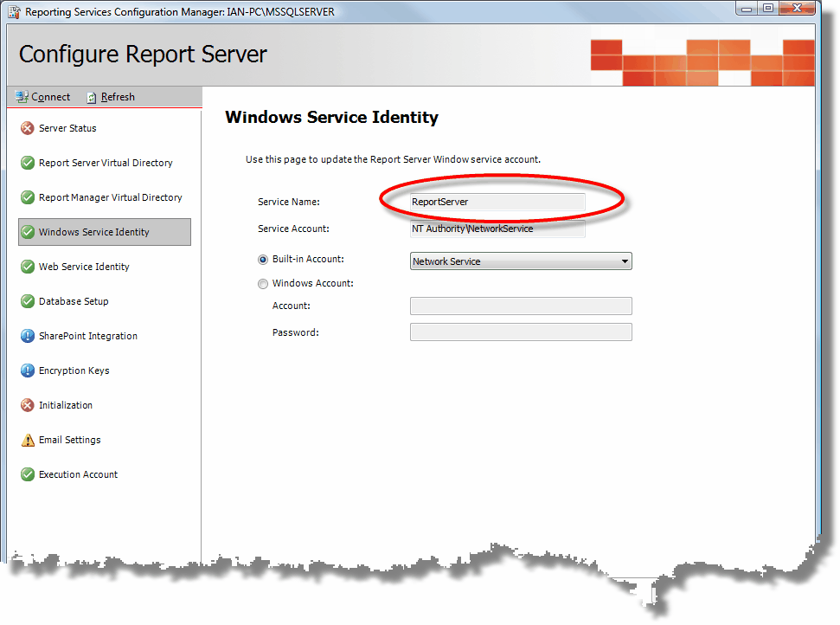The height and width of the screenshot is (625, 840).
Task: Open the Encryption Keys page
Action: pyautogui.click(x=74, y=370)
